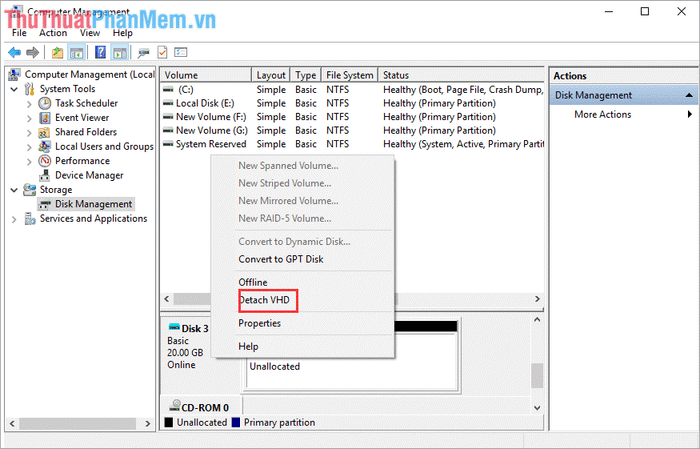Select Offline in the context menu
Viewport: 700px width, 449px height.
point(304,283)
